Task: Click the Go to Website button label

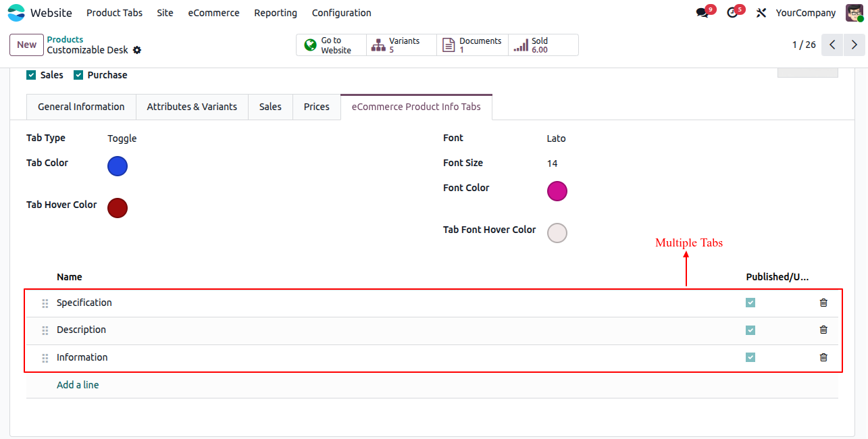Action: (336, 45)
